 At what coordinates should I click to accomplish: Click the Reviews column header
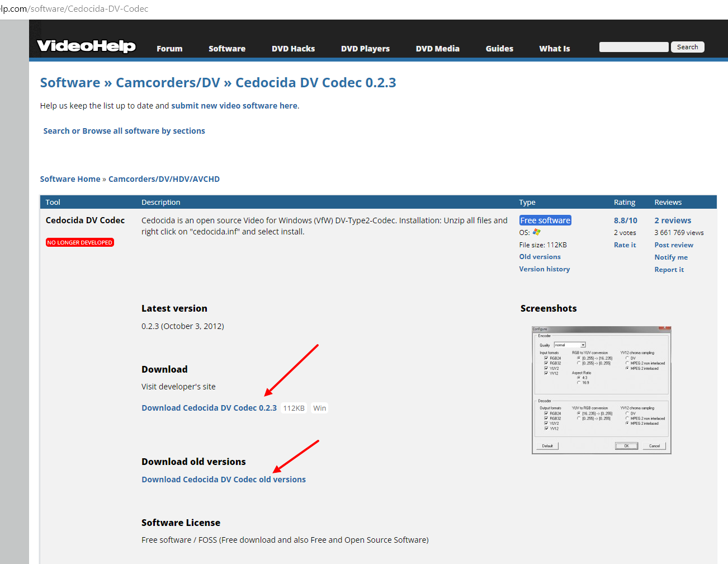tap(668, 202)
